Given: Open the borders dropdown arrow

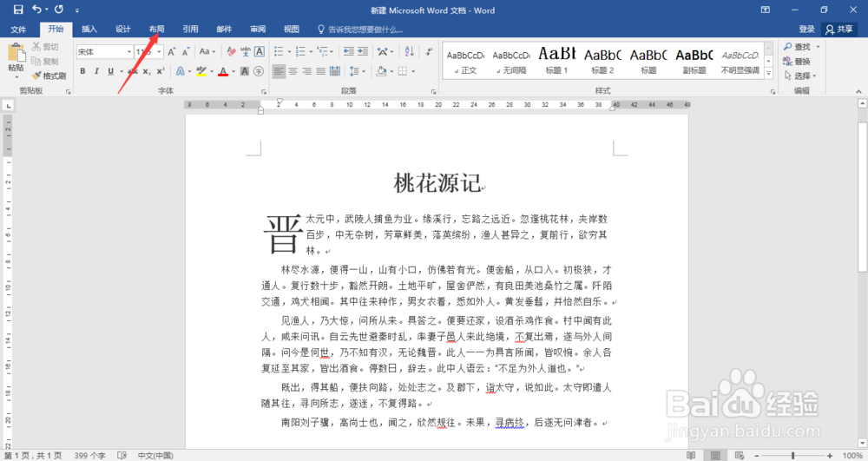Looking at the screenshot, I should [x=413, y=71].
